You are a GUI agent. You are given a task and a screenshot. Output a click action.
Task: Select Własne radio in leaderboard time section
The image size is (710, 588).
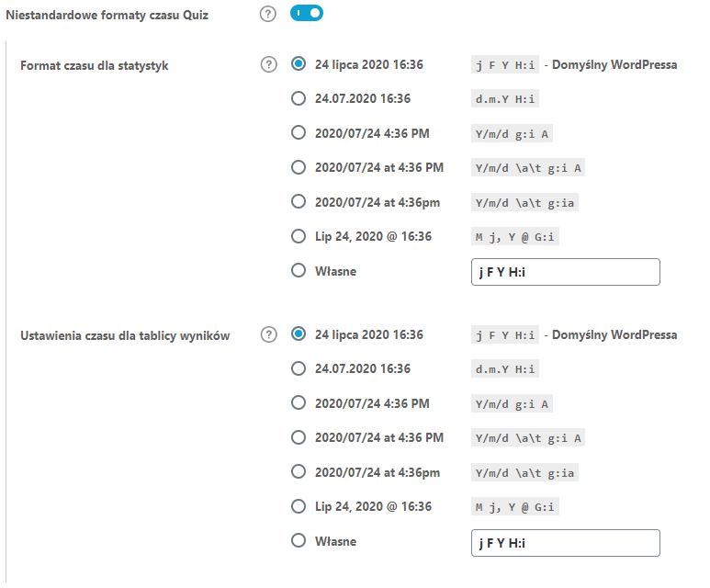tap(298, 541)
